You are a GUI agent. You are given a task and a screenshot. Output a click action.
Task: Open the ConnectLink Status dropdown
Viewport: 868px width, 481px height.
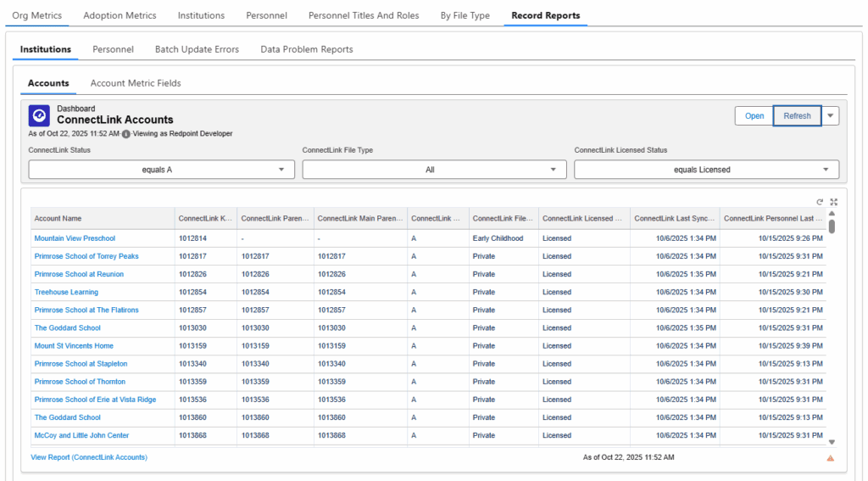click(x=161, y=170)
